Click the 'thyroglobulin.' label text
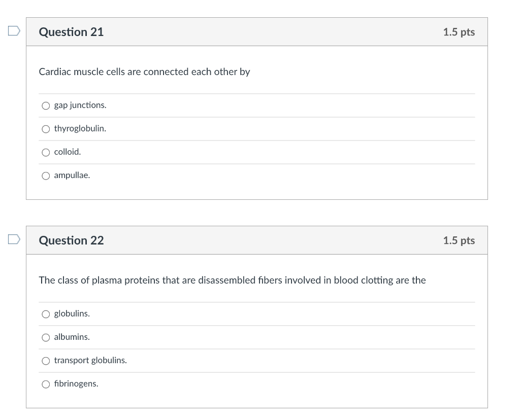520x420 pixels. [80, 128]
